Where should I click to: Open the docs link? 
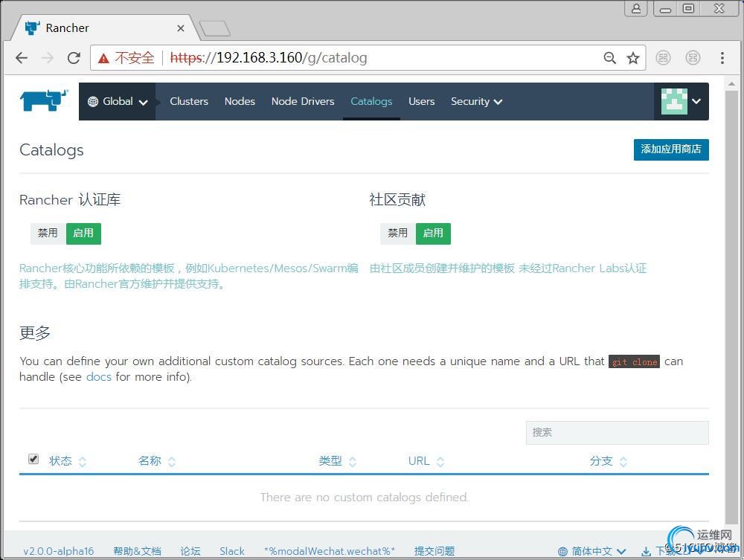pos(99,377)
